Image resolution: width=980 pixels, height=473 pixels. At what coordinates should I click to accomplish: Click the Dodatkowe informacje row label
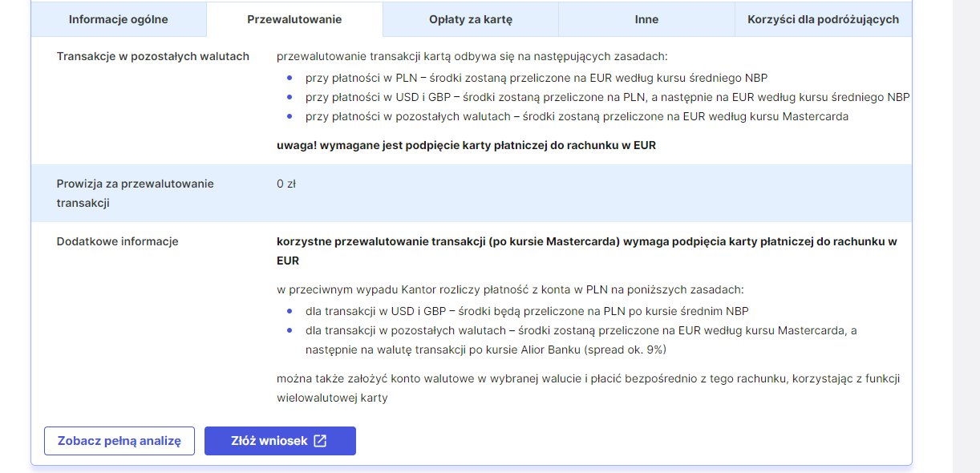[x=118, y=241]
